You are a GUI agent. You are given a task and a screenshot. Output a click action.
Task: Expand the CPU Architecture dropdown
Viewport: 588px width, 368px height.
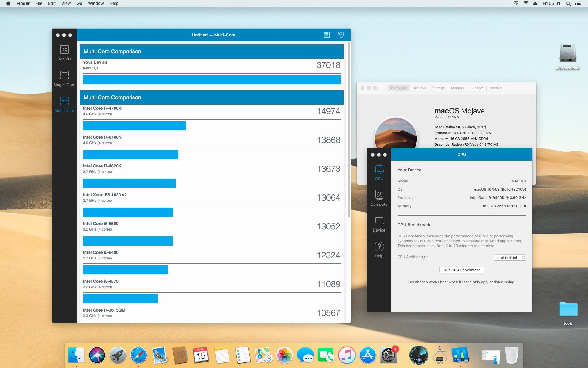coord(510,258)
